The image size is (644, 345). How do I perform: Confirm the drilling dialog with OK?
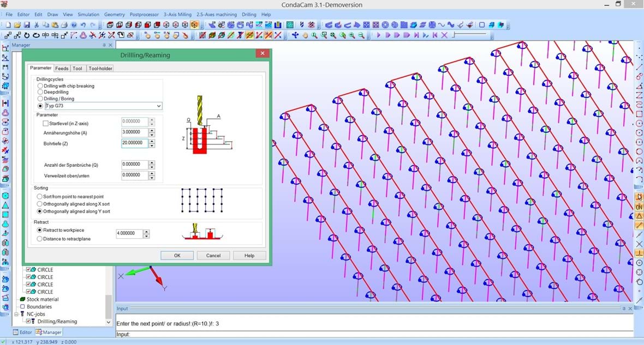177,256
